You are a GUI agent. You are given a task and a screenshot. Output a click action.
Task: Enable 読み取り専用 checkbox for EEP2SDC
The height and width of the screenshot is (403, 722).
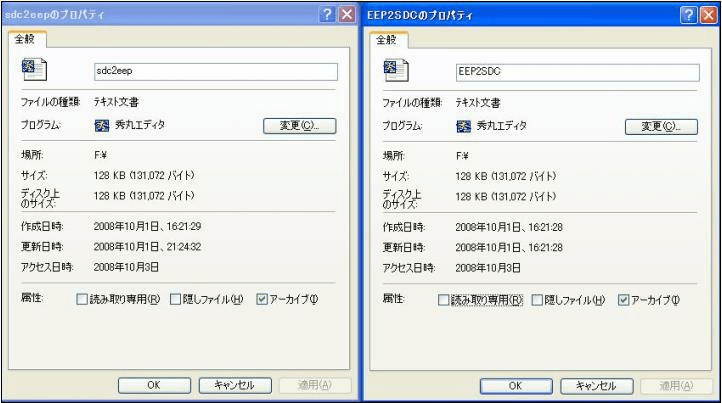click(443, 300)
